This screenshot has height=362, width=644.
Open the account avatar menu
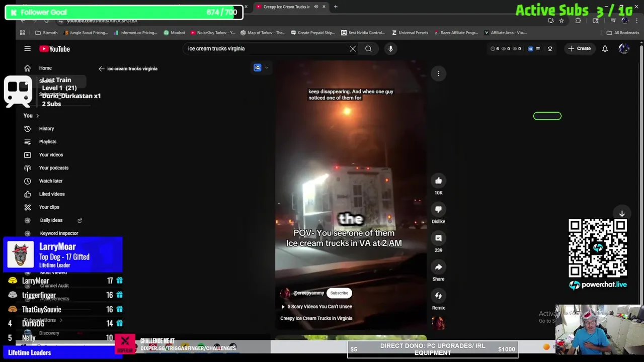[x=624, y=49]
